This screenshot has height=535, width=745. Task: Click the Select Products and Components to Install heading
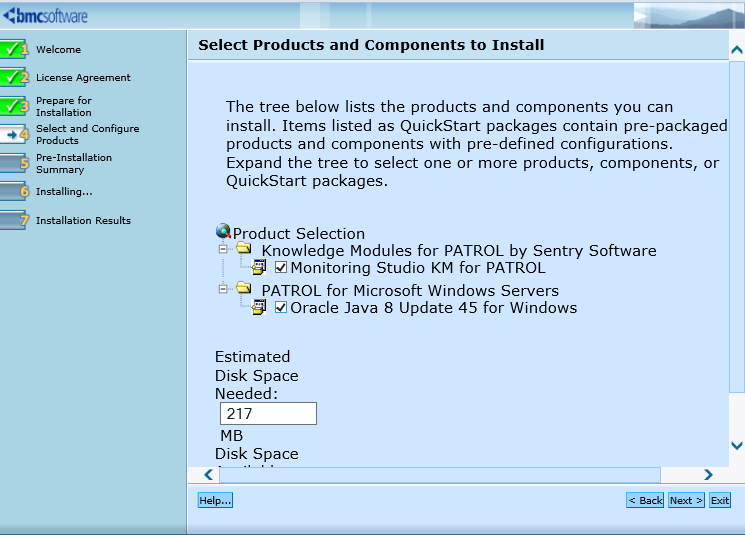371,45
